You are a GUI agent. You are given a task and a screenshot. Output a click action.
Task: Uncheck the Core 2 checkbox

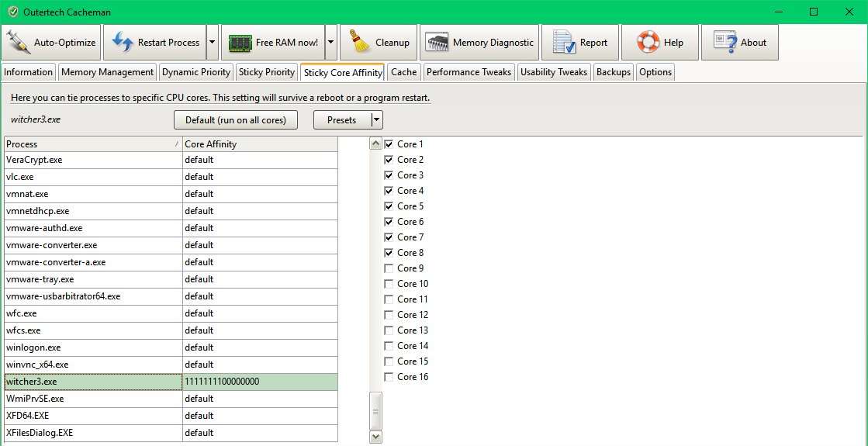389,160
